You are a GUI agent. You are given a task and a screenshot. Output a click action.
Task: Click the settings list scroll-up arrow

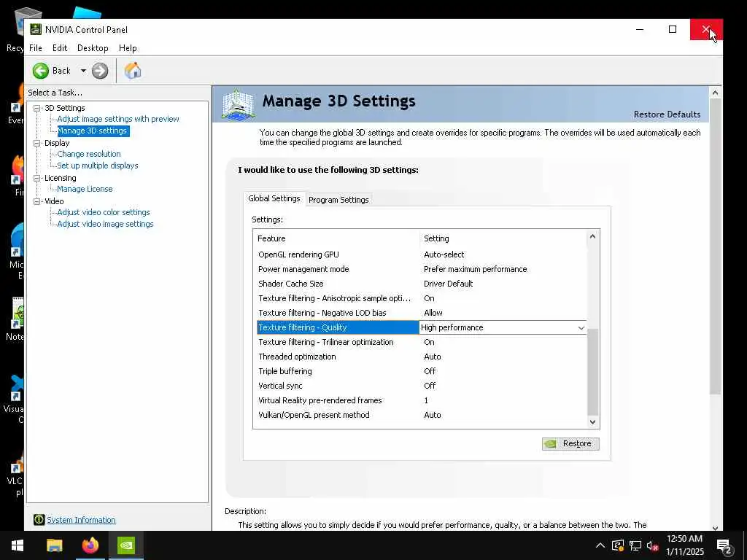(592, 236)
